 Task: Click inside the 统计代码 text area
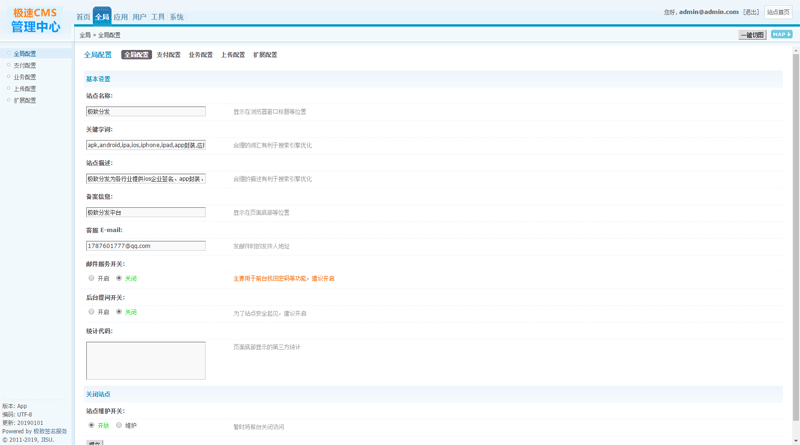(x=145, y=360)
